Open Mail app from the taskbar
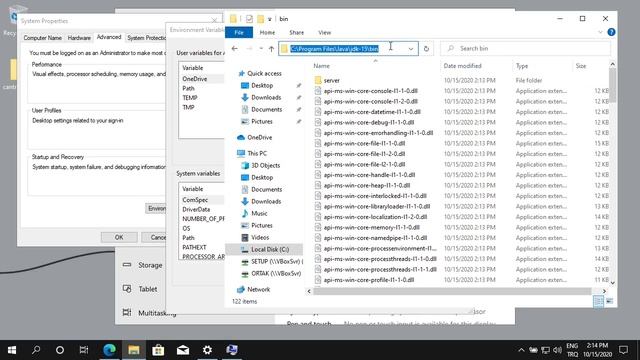Screen dimensions: 640x360 tap(183, 350)
